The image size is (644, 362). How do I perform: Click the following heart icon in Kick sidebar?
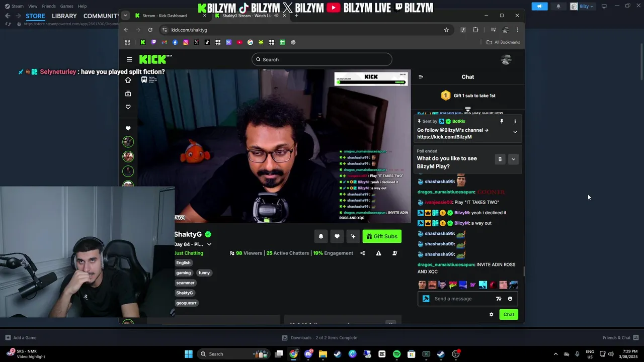(x=128, y=107)
